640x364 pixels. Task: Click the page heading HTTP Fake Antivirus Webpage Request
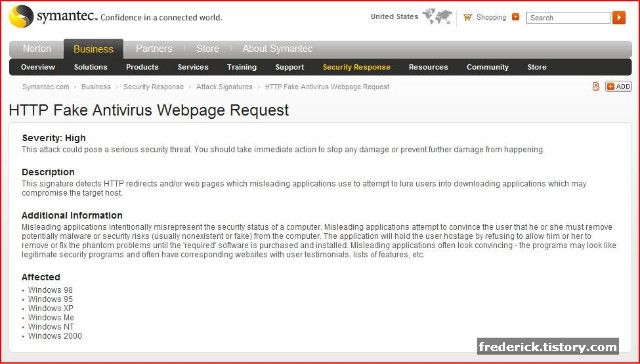pos(149,110)
